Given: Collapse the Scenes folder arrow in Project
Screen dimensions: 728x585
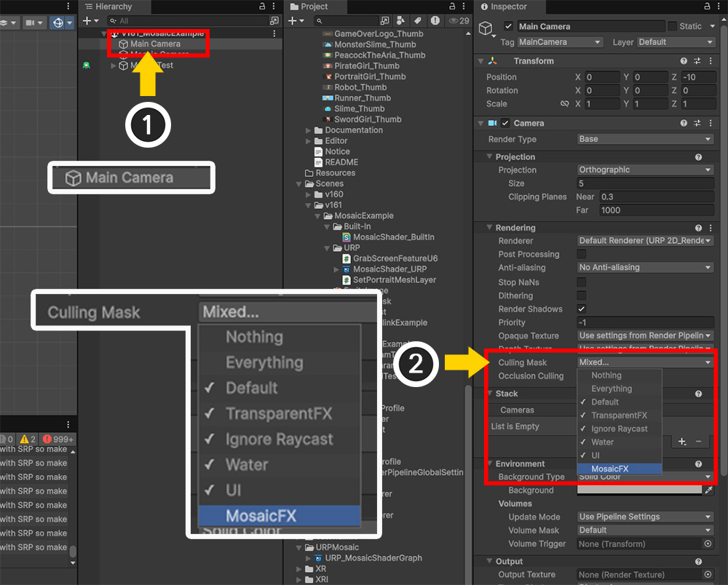Looking at the screenshot, I should 299,184.
